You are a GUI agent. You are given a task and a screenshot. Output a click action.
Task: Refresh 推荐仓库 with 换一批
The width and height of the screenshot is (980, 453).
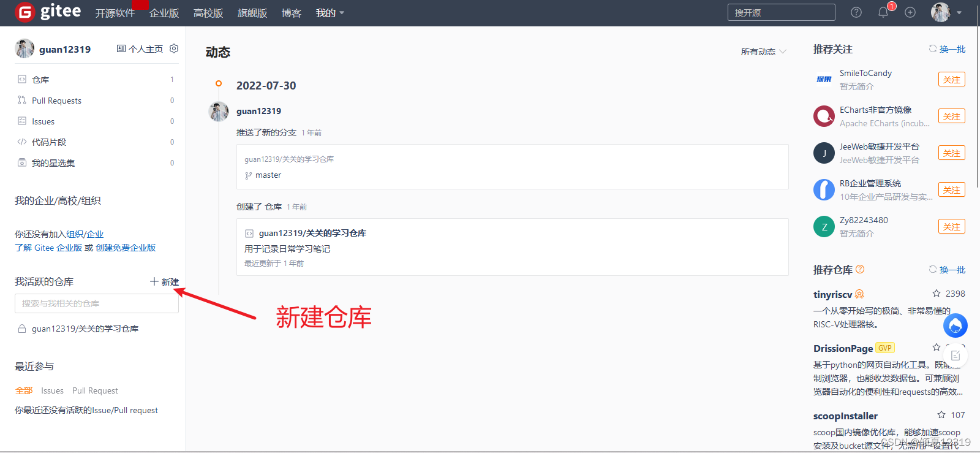pyautogui.click(x=947, y=270)
